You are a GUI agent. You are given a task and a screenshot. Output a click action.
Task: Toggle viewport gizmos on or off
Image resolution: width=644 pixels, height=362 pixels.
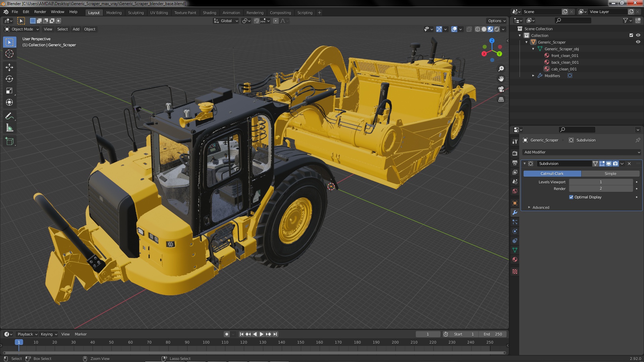point(439,29)
